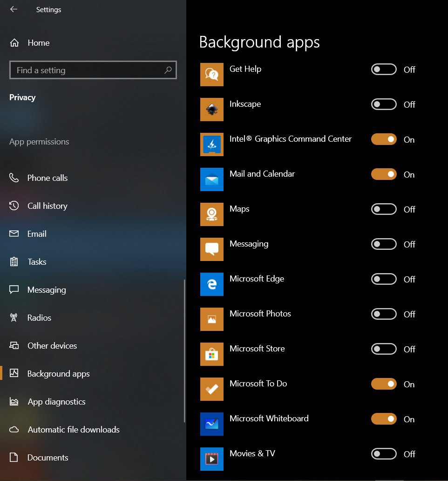Click the Maps app icon

212,214
